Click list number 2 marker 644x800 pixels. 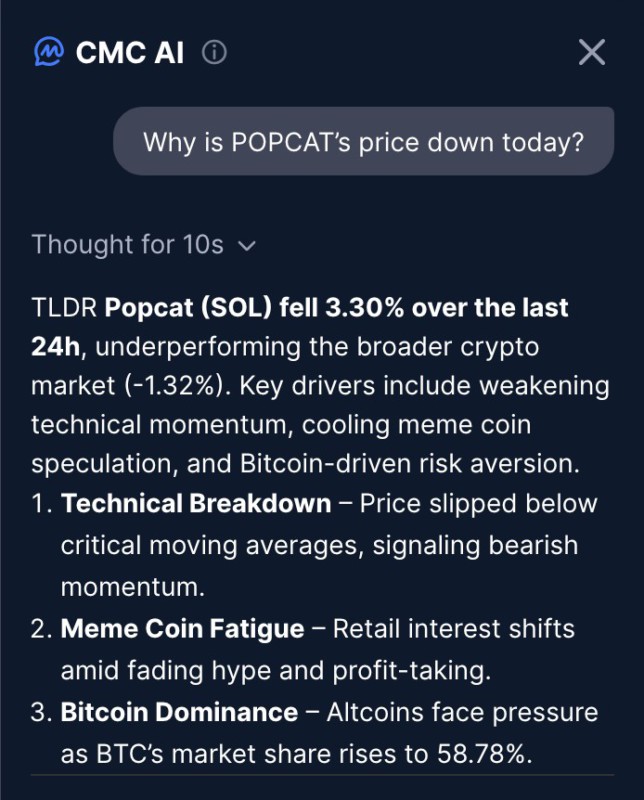point(41,629)
